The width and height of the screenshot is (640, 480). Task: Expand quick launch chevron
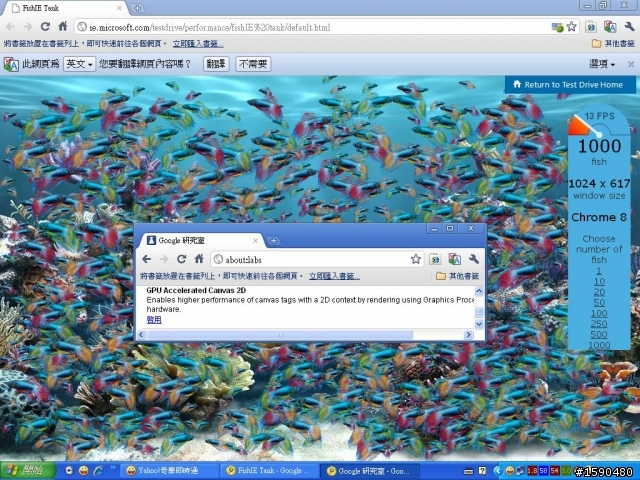[x=113, y=468]
